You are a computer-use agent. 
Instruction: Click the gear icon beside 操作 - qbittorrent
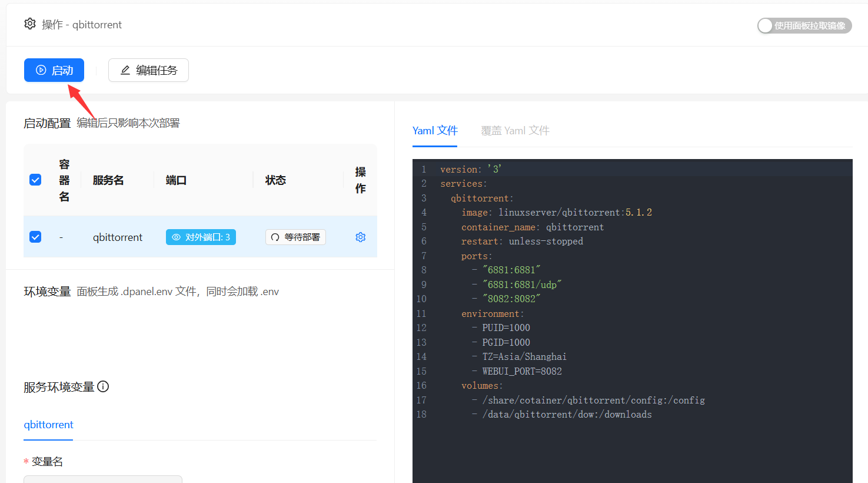point(30,24)
